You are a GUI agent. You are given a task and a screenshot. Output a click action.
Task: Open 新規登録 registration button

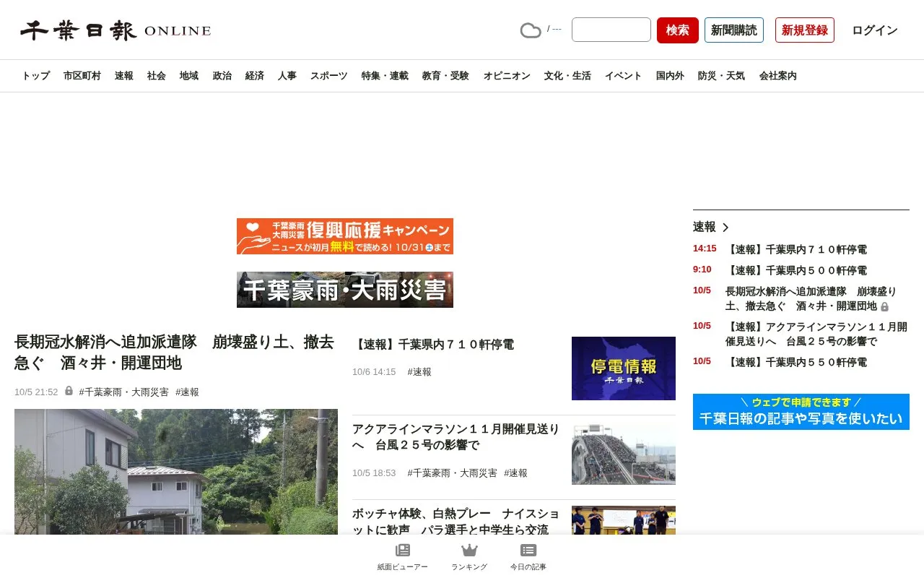[x=805, y=30]
